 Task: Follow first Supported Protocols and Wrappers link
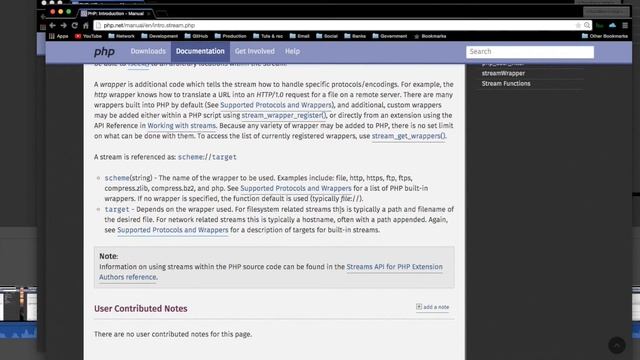(x=276, y=105)
